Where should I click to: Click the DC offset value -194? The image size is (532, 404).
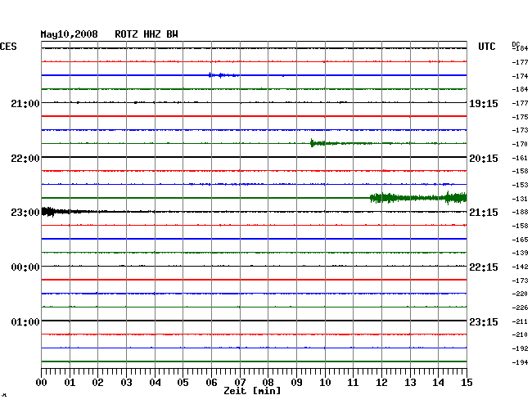coord(520,362)
